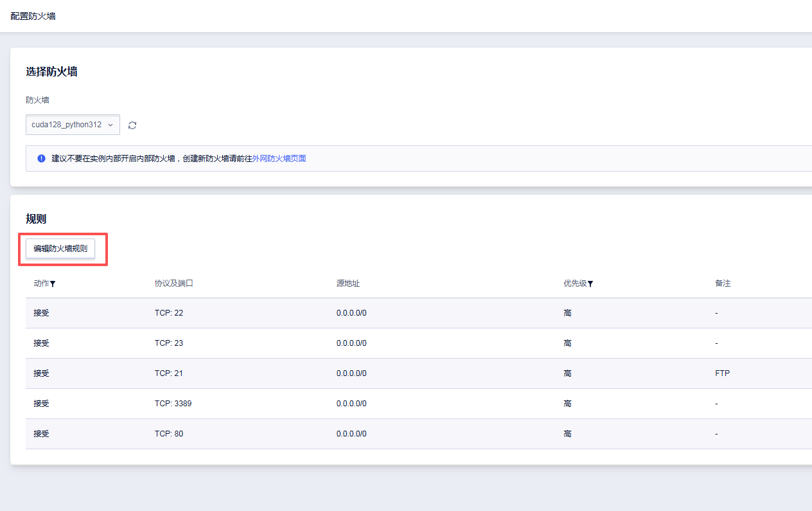Open the cuda128_python312 firewall dropdown
Viewport: 812px width, 511px height.
pyautogui.click(x=73, y=125)
